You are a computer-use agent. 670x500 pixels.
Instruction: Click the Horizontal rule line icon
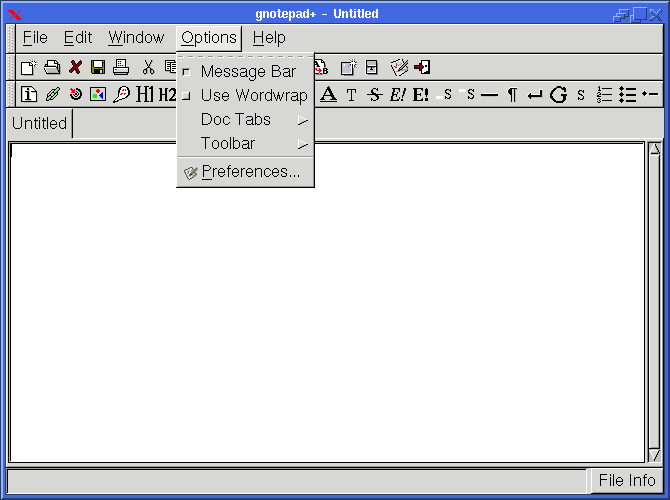[489, 95]
